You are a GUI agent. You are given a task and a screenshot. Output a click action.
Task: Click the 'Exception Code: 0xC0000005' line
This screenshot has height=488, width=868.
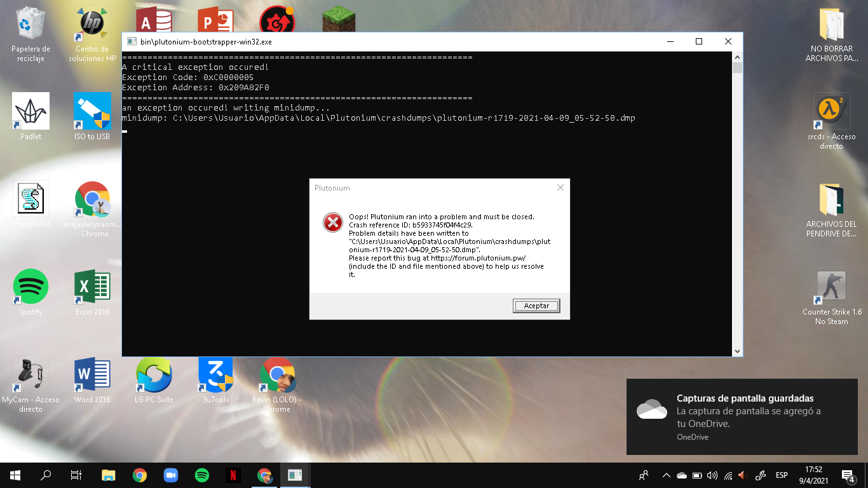pyautogui.click(x=188, y=78)
